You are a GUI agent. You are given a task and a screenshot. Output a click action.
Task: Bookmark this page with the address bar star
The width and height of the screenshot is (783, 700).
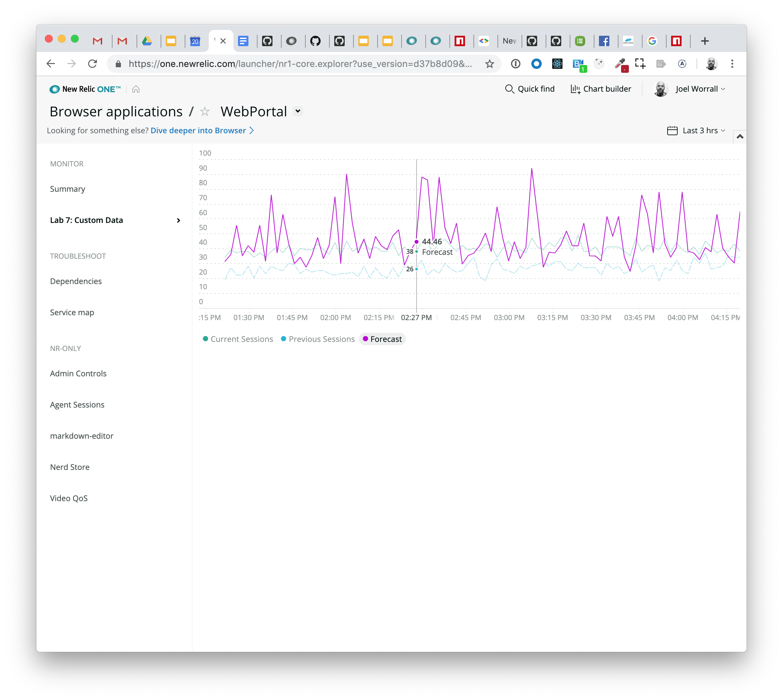click(x=489, y=64)
